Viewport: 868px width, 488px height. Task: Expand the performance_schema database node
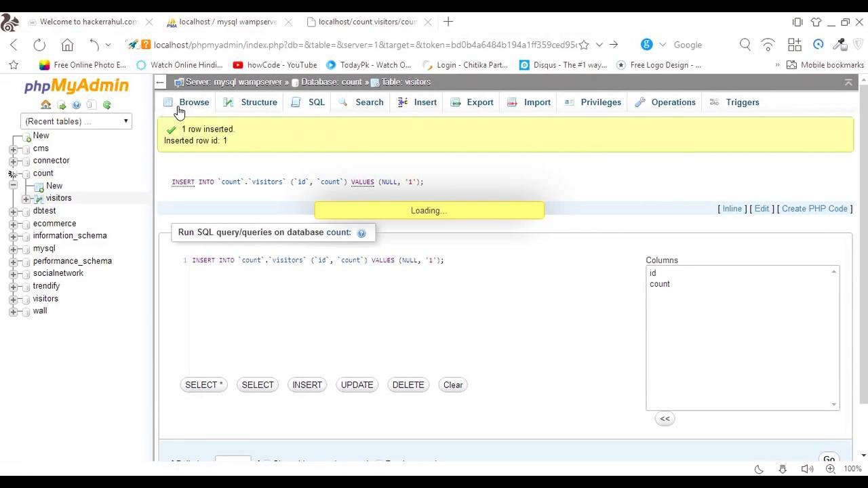(x=13, y=262)
